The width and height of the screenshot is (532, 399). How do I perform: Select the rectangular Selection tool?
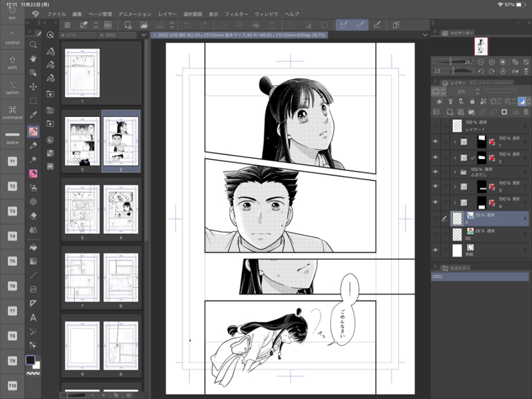[33, 101]
